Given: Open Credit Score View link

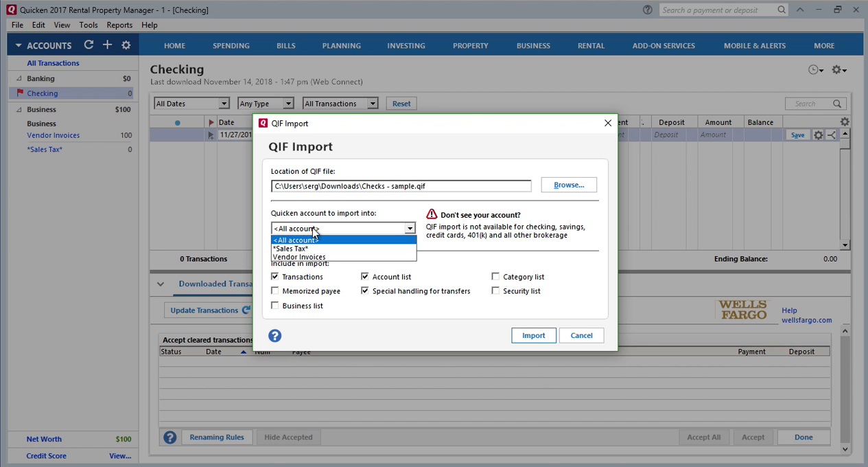Looking at the screenshot, I should (x=120, y=456).
